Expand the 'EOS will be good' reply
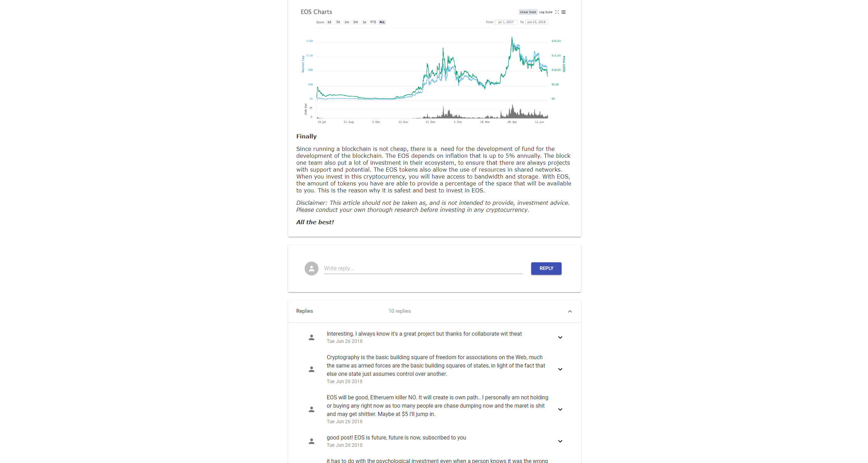This screenshot has height=463, width=868. pos(560,409)
